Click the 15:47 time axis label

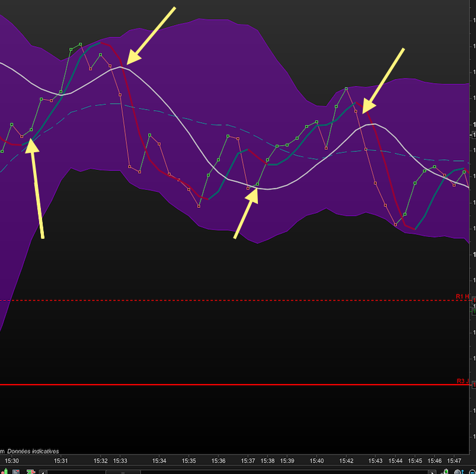[454, 460]
